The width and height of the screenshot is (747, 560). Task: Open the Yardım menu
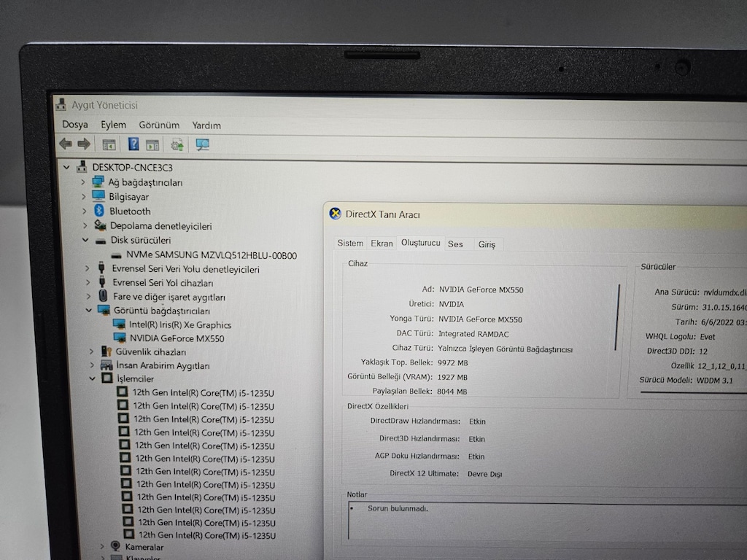(x=206, y=125)
